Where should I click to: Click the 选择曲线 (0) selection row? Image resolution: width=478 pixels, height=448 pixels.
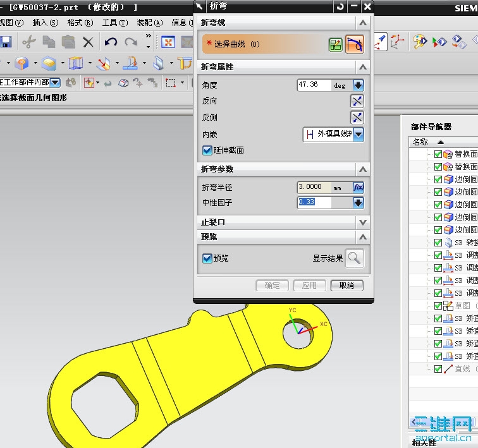tap(264, 44)
